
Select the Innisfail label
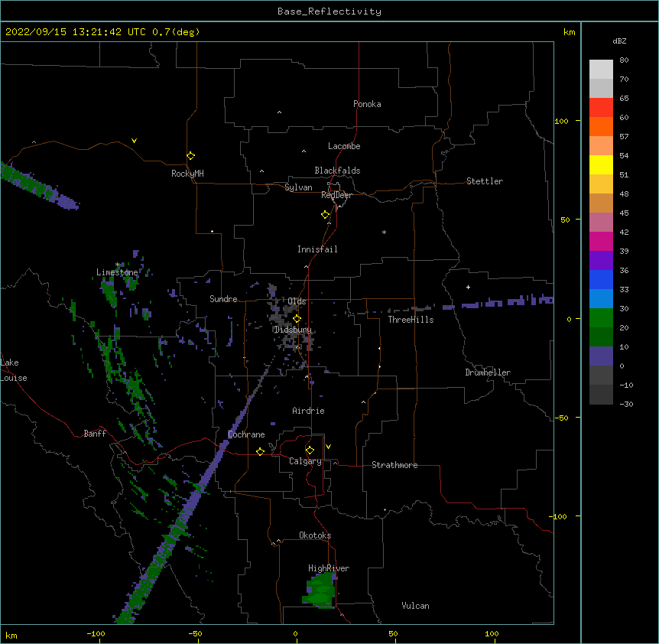pyautogui.click(x=317, y=249)
